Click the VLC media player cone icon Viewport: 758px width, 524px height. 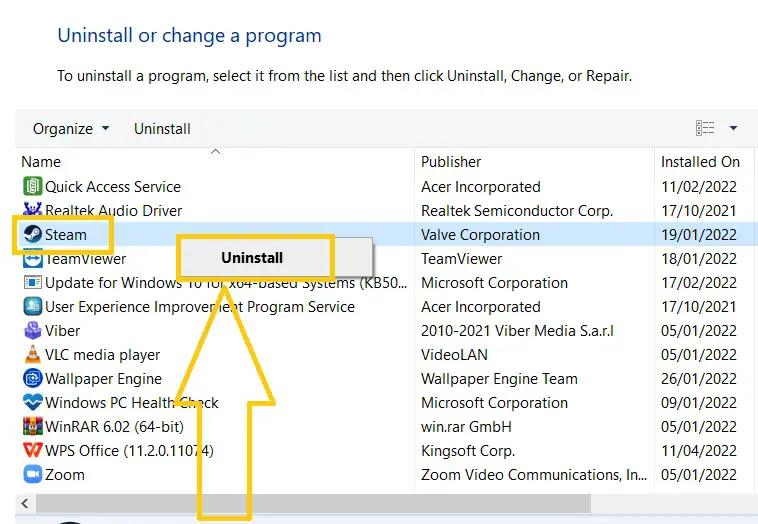pyautogui.click(x=32, y=354)
